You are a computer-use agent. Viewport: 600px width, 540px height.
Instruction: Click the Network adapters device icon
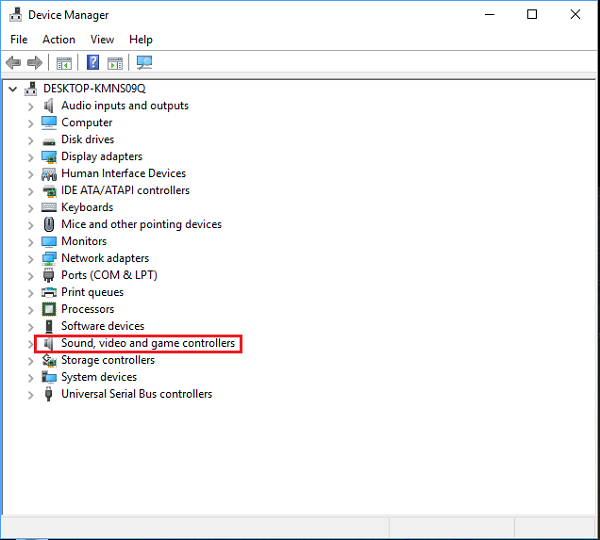(49, 258)
